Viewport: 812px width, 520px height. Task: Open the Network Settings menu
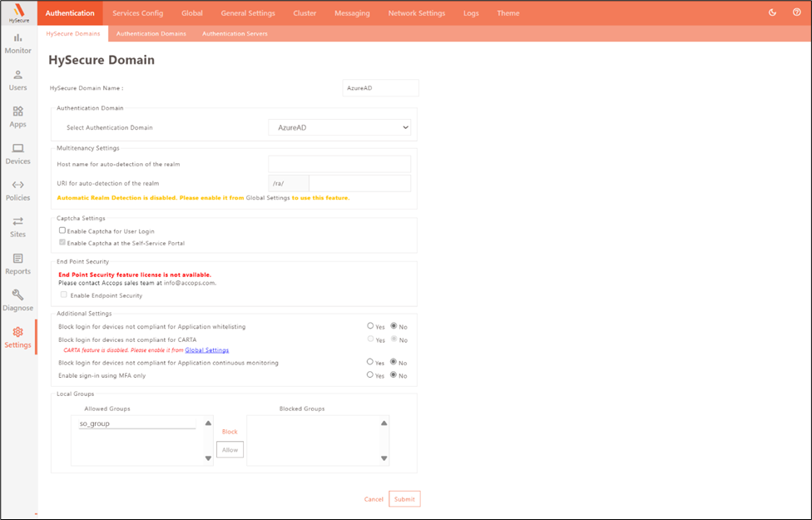coord(417,13)
